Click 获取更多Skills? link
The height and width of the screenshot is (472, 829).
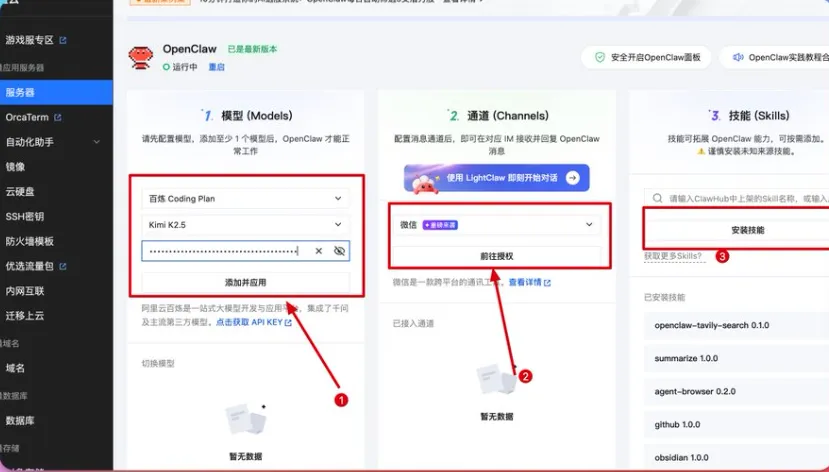pos(674,256)
